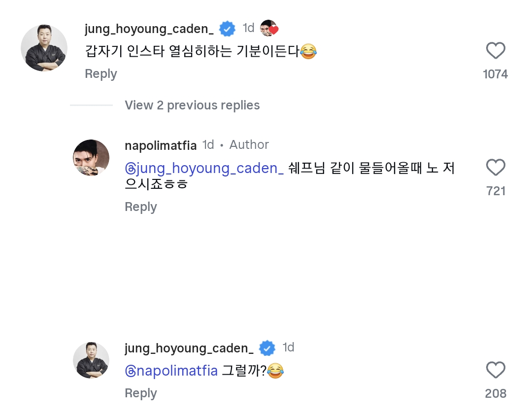
Task: Open napolimatfia's profile picture
Action: tap(91, 158)
